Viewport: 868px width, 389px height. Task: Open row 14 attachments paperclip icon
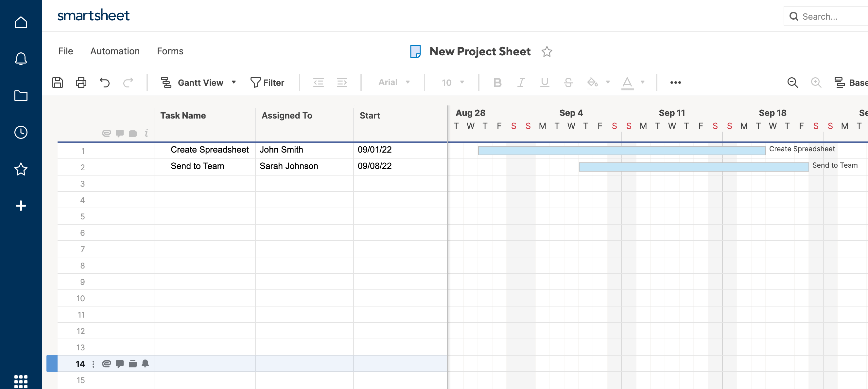(x=107, y=363)
